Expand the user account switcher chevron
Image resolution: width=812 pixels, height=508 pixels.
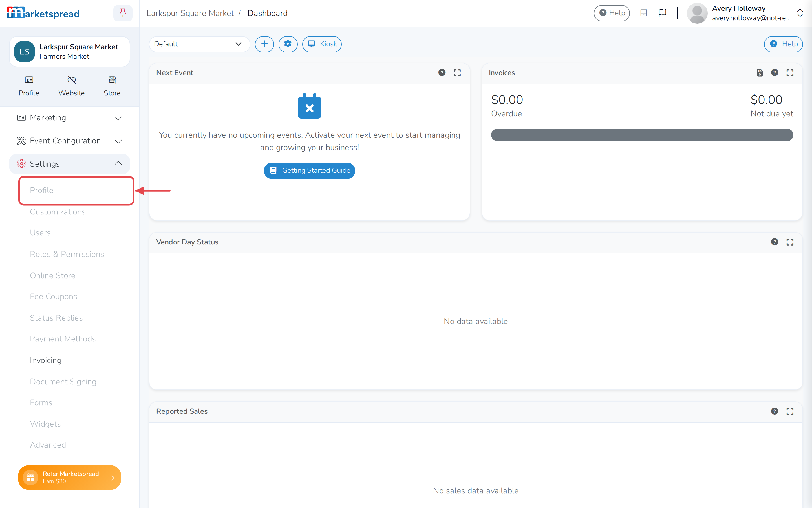point(800,13)
